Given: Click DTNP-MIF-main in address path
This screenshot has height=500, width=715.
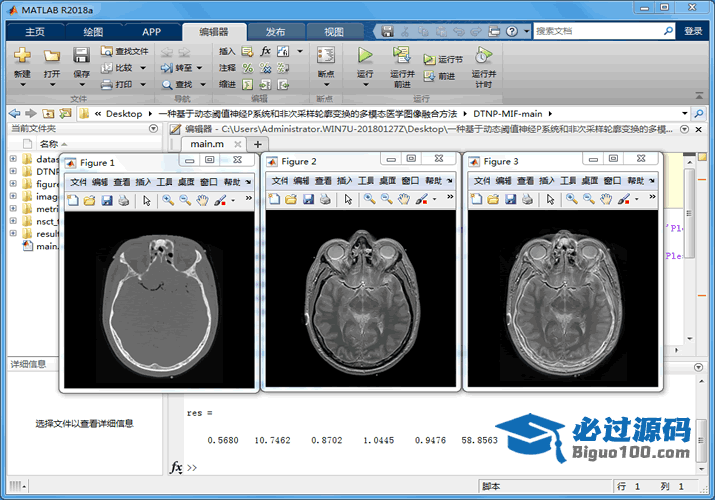Looking at the screenshot, I should (508, 113).
